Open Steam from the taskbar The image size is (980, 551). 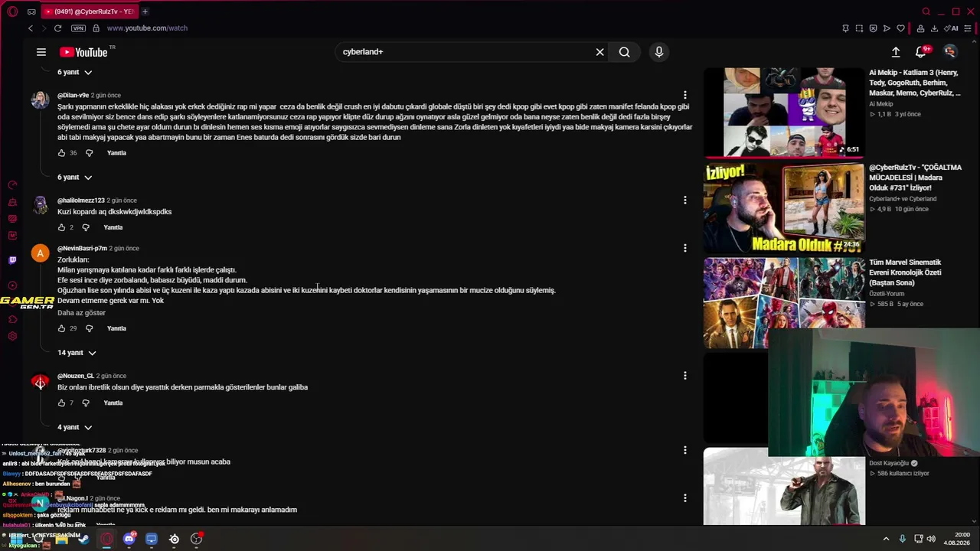(x=83, y=539)
